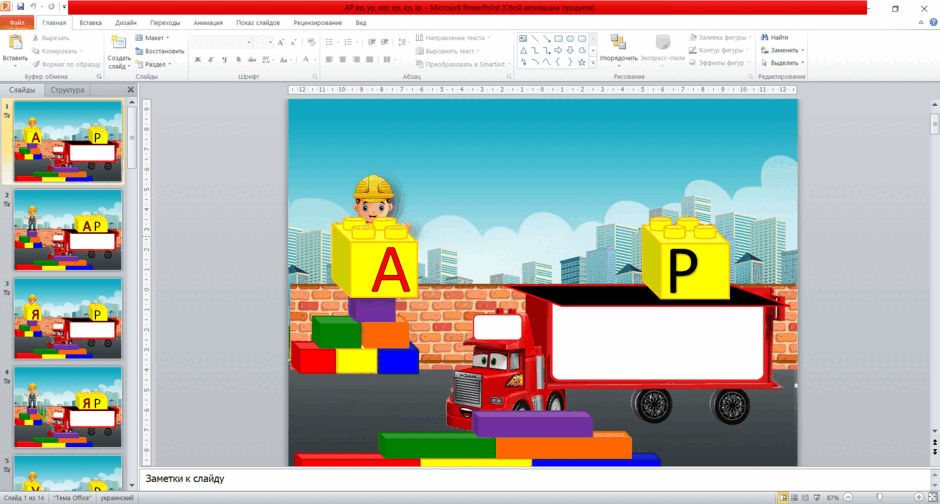Click the increase font size icon
The image size is (940, 504).
click(x=281, y=43)
